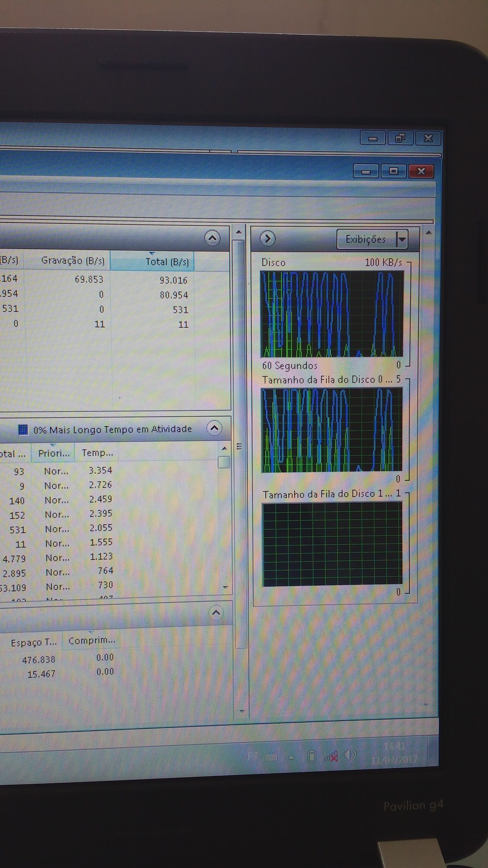Sort by Total (B/s) column header
Image resolution: width=488 pixels, height=868 pixels.
click(152, 261)
